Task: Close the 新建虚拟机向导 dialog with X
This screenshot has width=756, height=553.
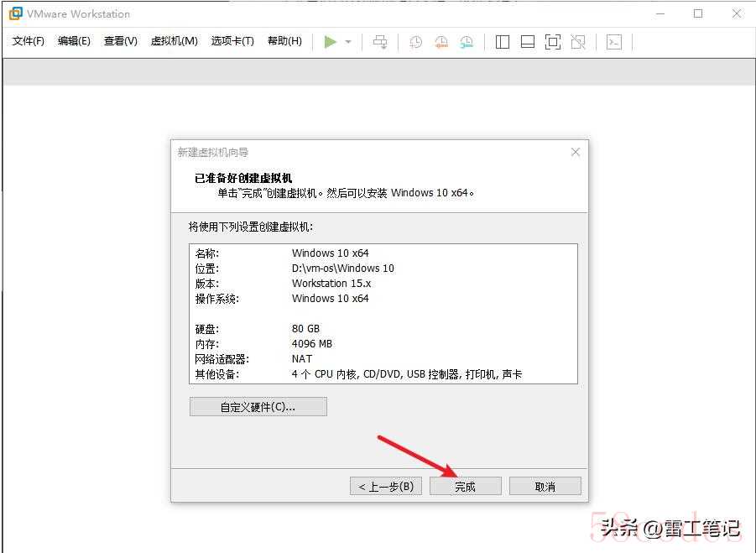Action: [575, 152]
